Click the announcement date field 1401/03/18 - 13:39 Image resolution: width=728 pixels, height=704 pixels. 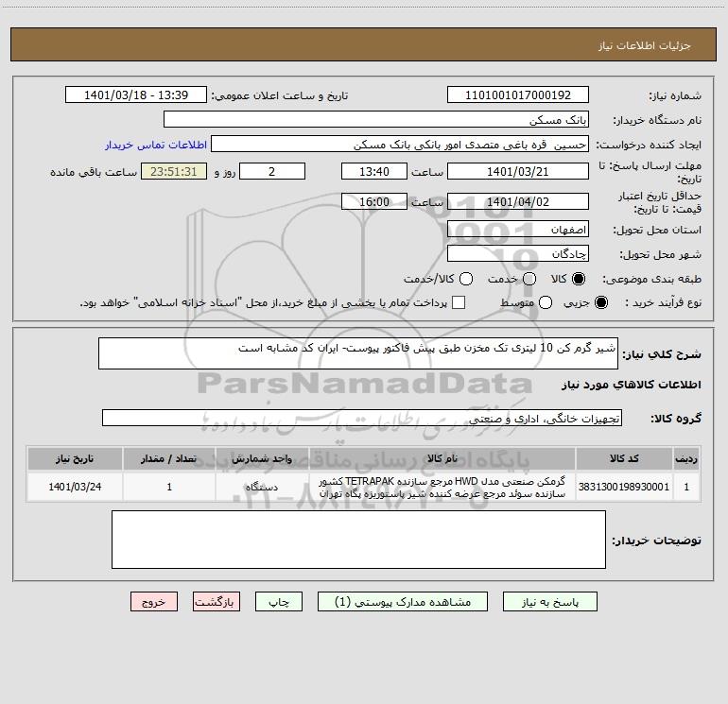click(x=136, y=94)
